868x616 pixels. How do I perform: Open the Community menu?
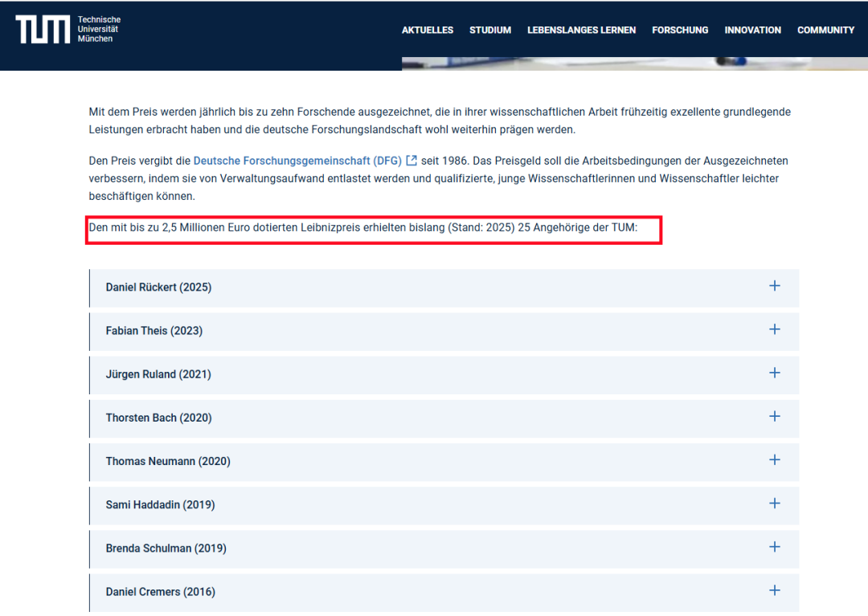tap(825, 30)
